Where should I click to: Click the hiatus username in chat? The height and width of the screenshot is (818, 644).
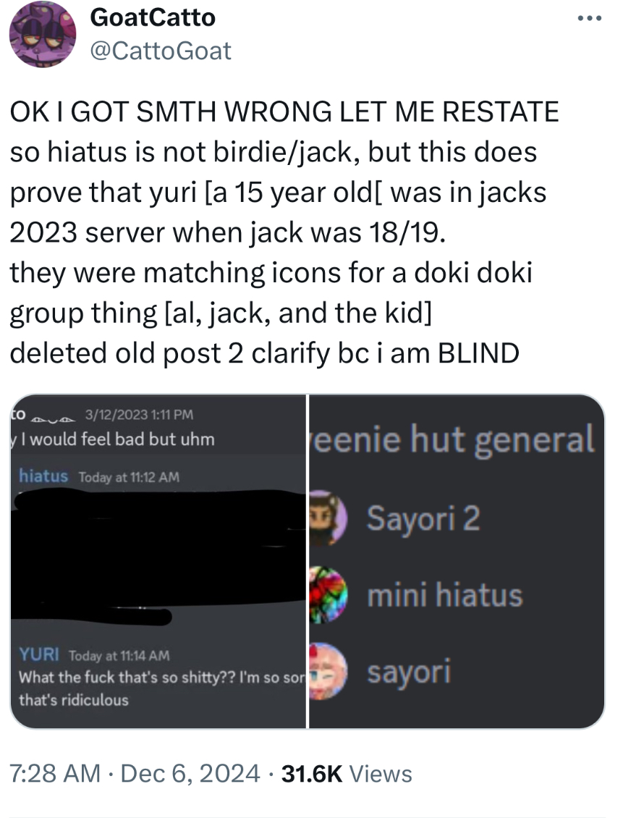(43, 476)
